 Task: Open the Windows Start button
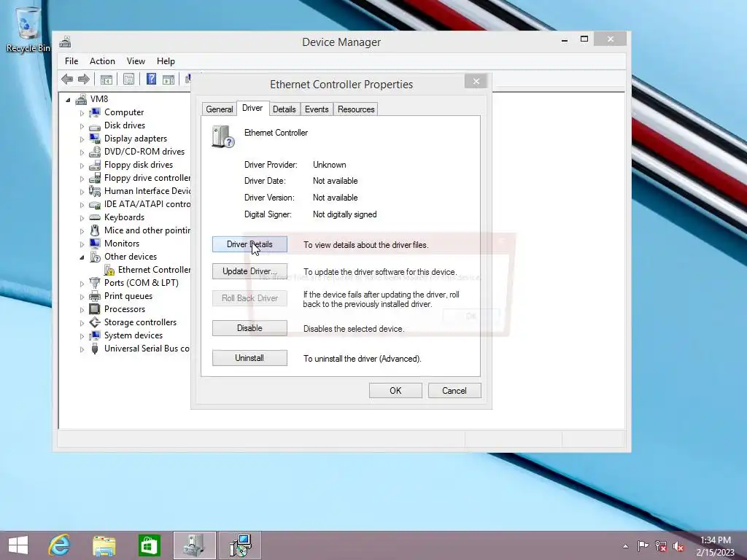18,545
